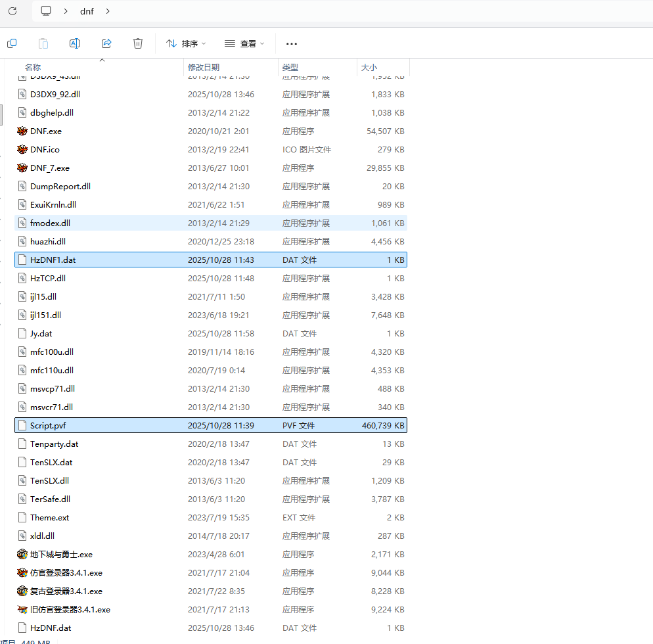Sort by 修改日期 column header
This screenshot has width=653, height=644.
tap(204, 67)
